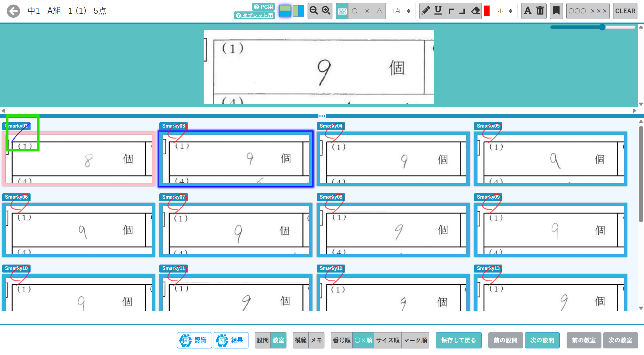This screenshot has width=644, height=355.
Task: Select the eraser tool
Action: 475,11
